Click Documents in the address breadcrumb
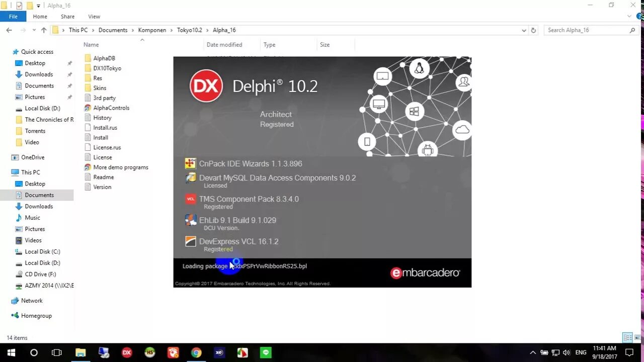 [x=113, y=30]
